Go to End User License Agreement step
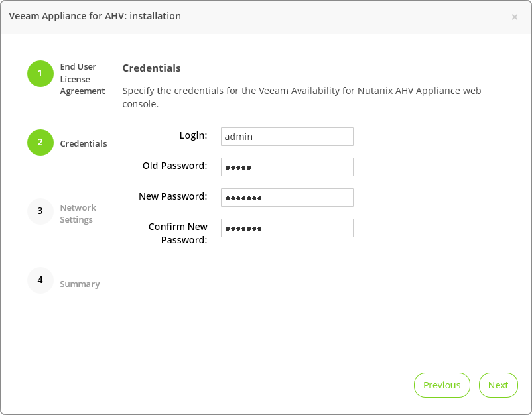532x415 pixels. coord(82,79)
